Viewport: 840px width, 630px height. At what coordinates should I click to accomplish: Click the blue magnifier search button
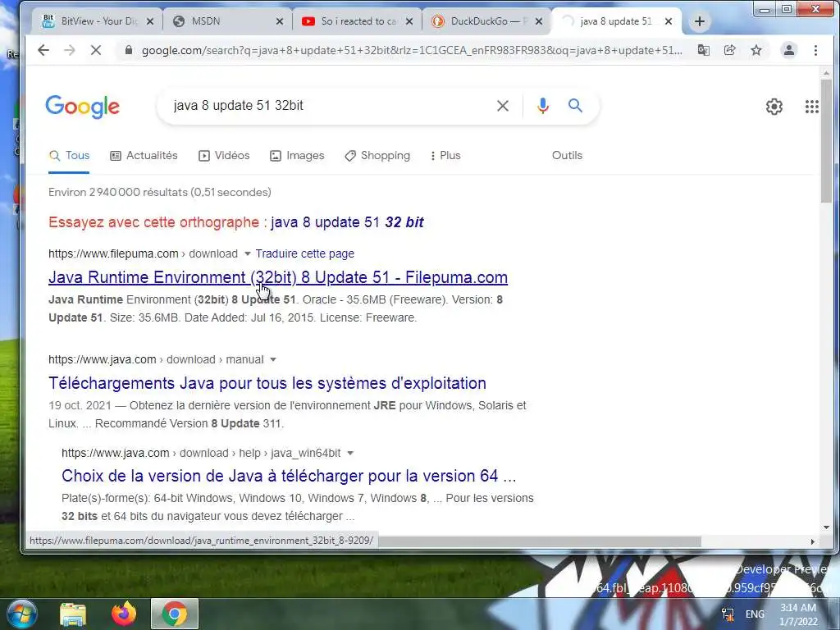(x=575, y=106)
